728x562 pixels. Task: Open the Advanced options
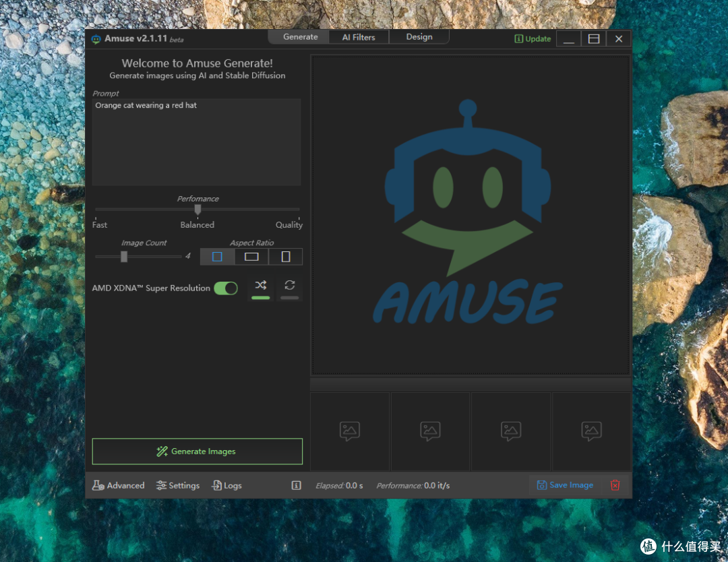pyautogui.click(x=119, y=485)
